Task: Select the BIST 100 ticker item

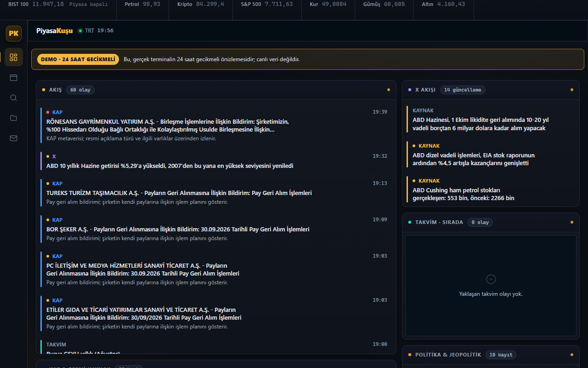Action: tap(58, 4)
